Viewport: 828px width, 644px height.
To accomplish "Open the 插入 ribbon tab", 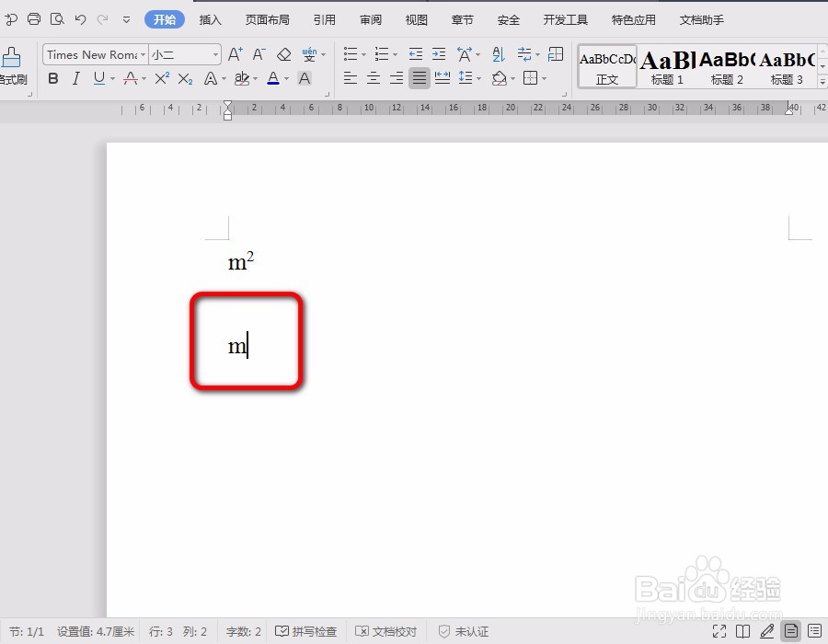I will (210, 19).
